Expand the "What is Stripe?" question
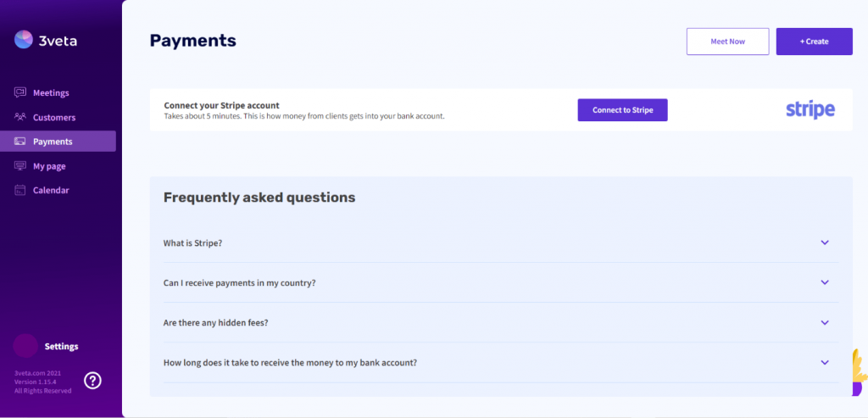The height and width of the screenshot is (418, 868). [825, 242]
